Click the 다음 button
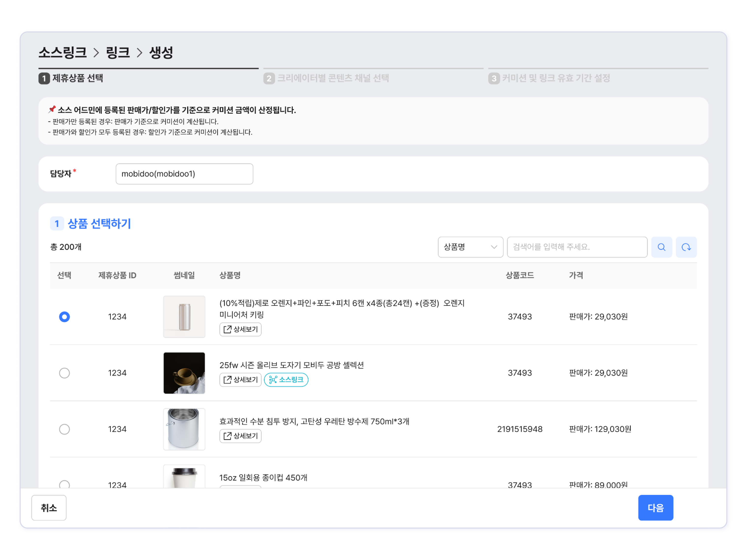 coord(655,508)
